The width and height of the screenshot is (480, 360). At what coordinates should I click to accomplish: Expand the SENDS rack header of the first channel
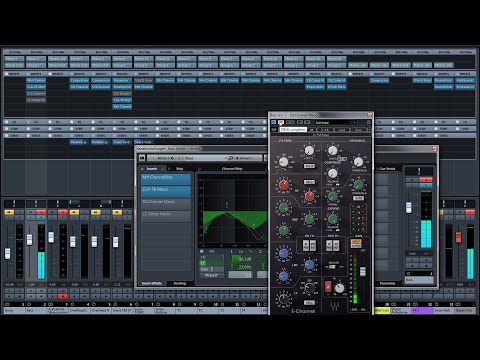[x=14, y=135]
